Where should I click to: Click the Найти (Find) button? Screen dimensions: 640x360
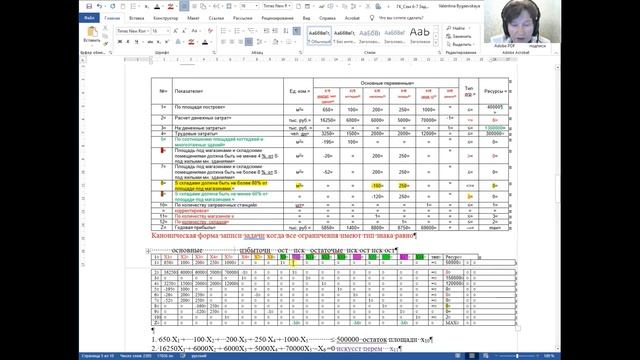(x=458, y=28)
